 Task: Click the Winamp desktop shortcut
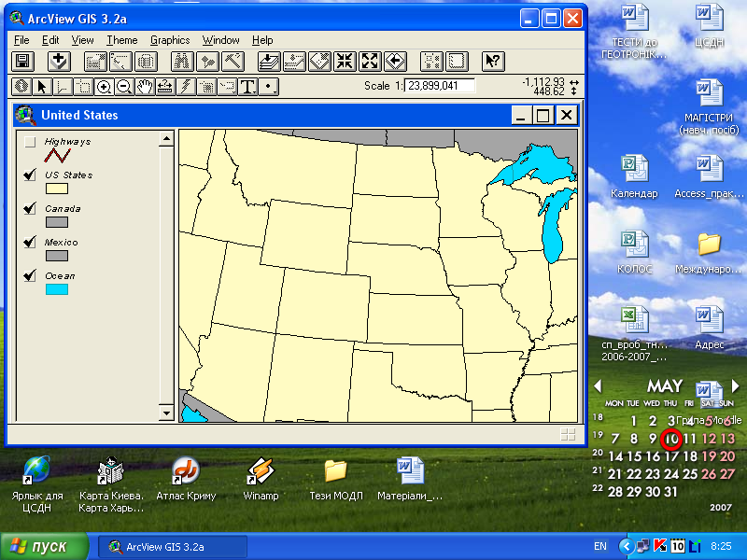point(261,479)
